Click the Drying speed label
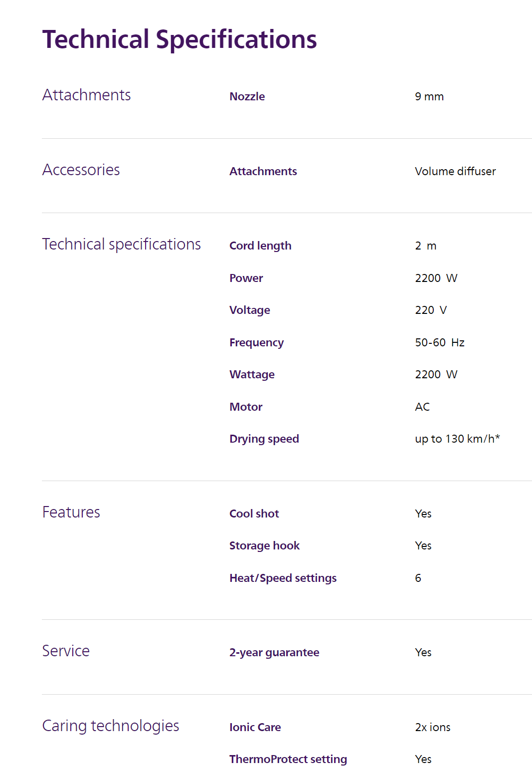The image size is (532, 782). tap(264, 439)
